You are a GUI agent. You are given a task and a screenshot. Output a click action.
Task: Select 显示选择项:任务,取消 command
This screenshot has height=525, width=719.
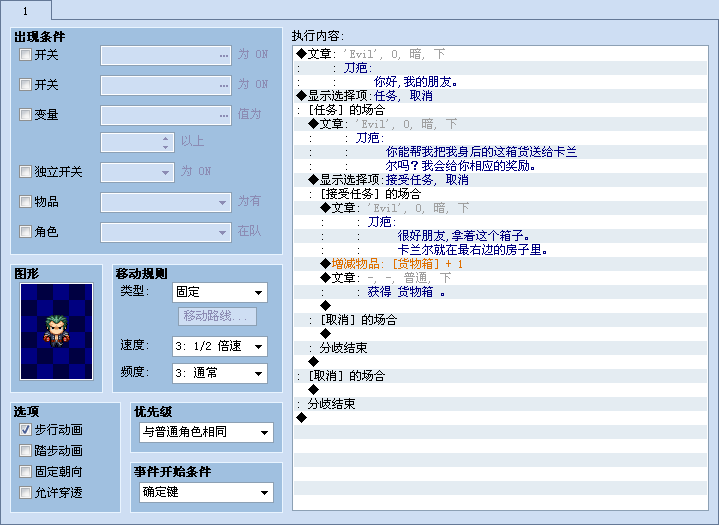click(501, 96)
